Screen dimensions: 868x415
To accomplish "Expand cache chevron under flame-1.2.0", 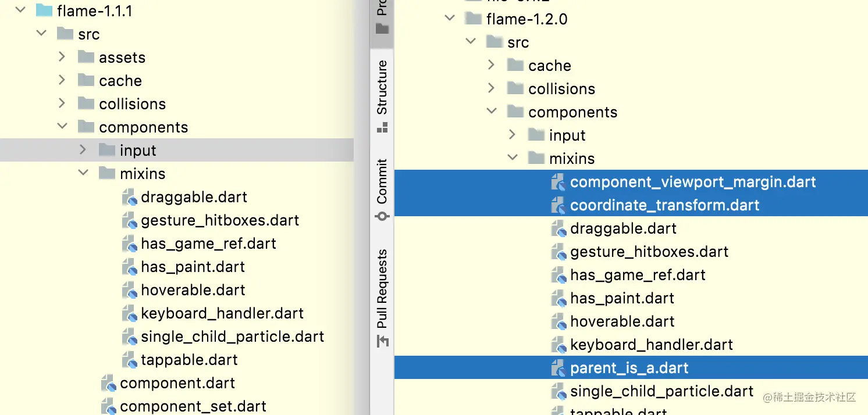I will pos(492,65).
